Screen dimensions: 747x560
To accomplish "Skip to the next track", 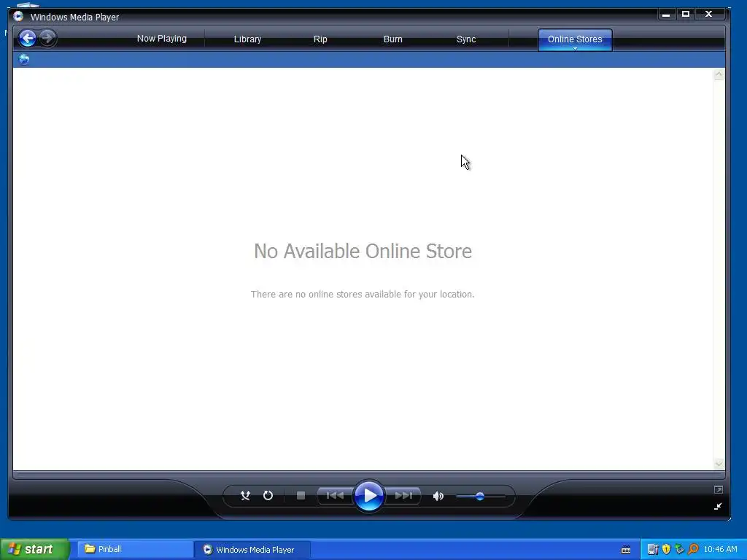I will [x=403, y=496].
